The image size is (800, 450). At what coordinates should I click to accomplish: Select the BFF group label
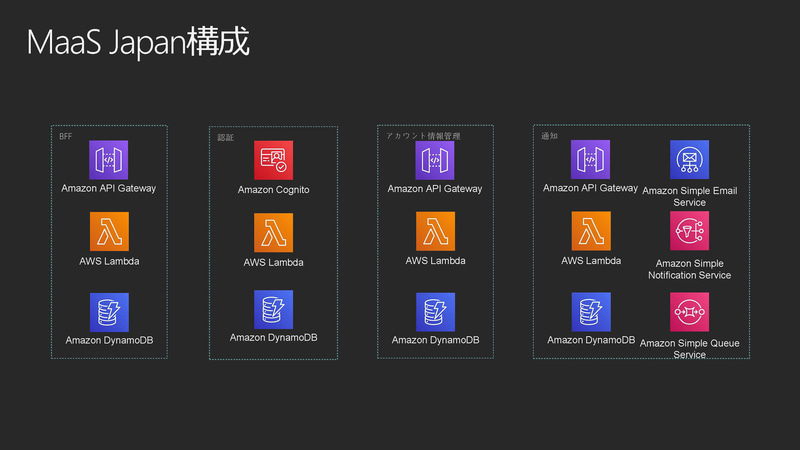[65, 136]
